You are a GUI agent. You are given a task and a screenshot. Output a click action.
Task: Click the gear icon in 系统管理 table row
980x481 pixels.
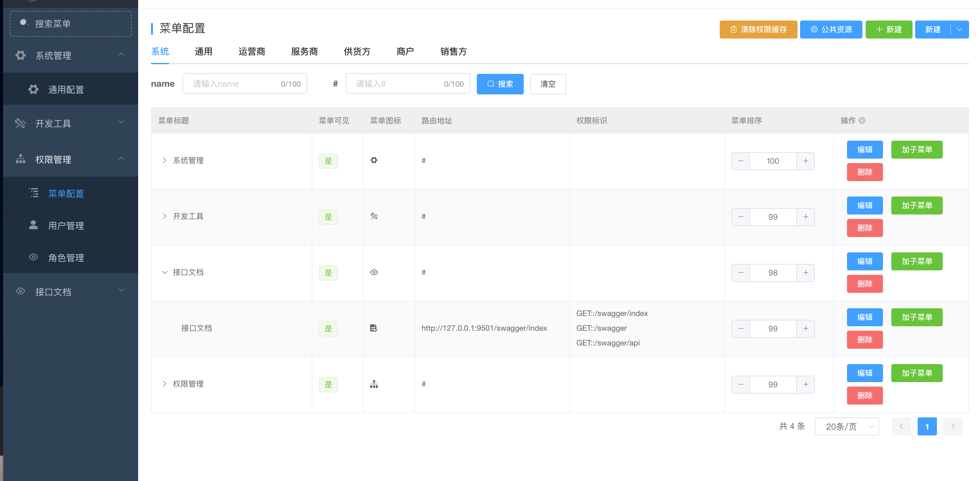374,161
